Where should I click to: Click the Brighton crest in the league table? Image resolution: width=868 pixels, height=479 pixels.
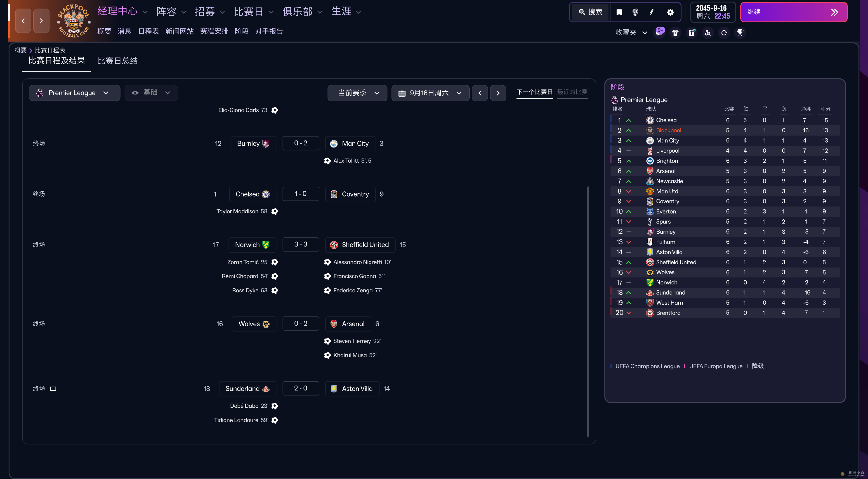650,161
